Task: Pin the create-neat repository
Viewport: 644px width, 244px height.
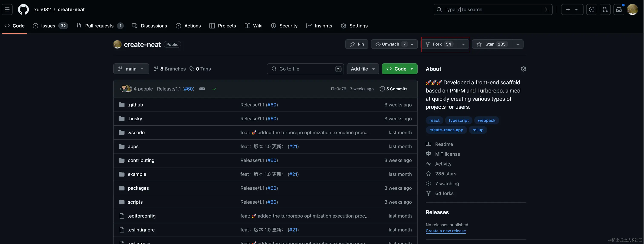Action: pos(357,44)
